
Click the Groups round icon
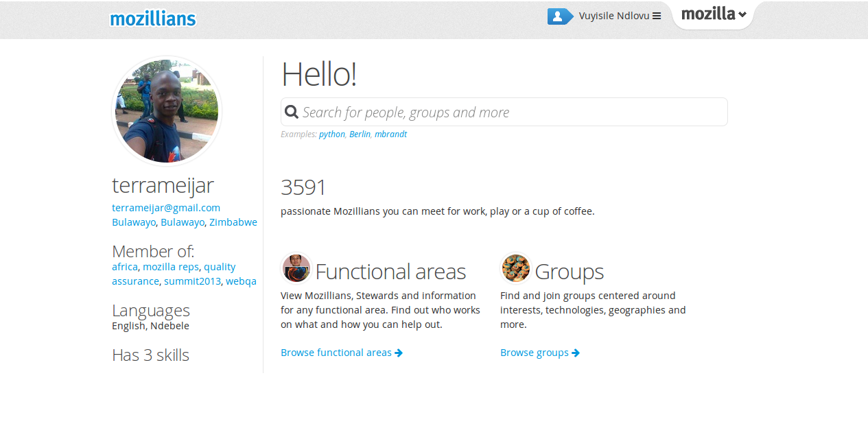pyautogui.click(x=515, y=268)
